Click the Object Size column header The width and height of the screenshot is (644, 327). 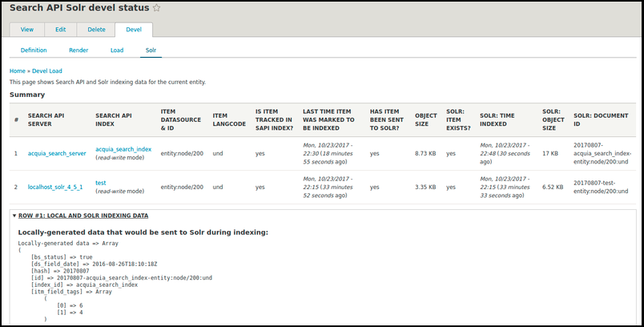[x=426, y=119]
